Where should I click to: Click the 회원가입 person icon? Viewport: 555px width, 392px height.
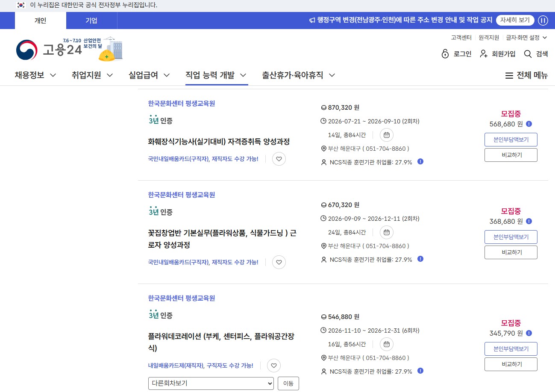click(x=484, y=54)
